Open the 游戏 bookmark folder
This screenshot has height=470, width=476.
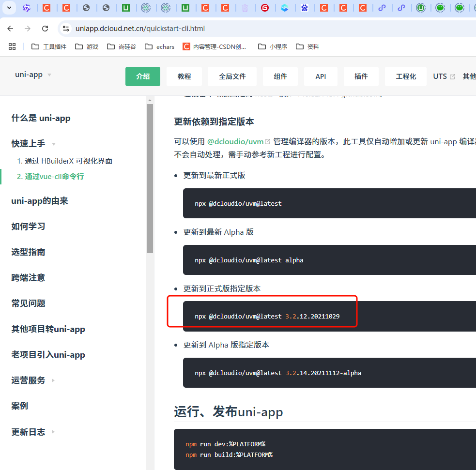[x=87, y=46]
